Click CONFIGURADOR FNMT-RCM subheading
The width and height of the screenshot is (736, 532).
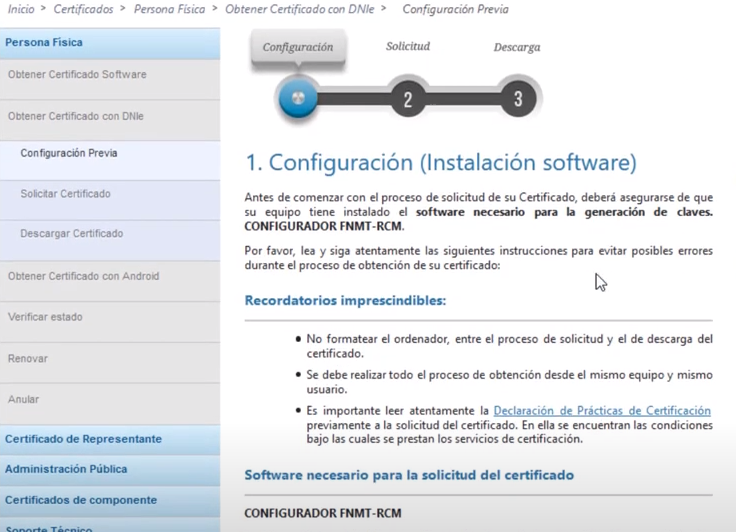323,513
